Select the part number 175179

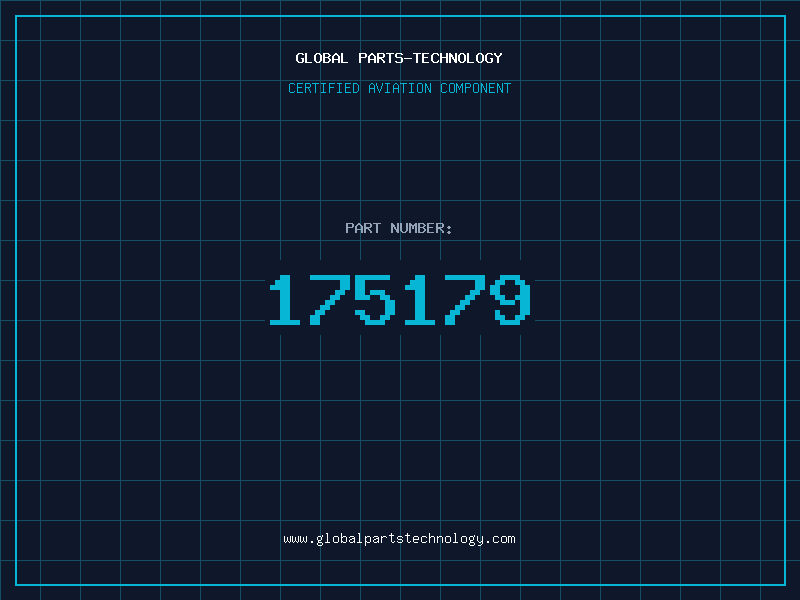click(x=400, y=299)
